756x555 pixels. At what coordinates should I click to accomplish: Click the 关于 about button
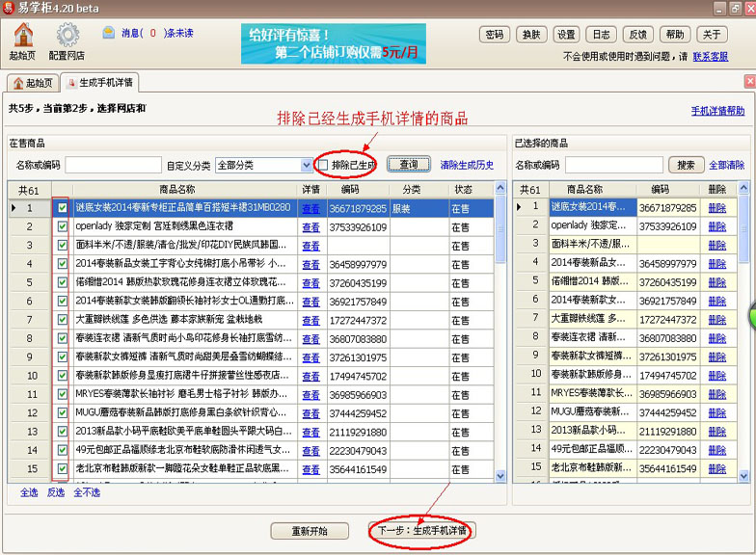point(712,35)
